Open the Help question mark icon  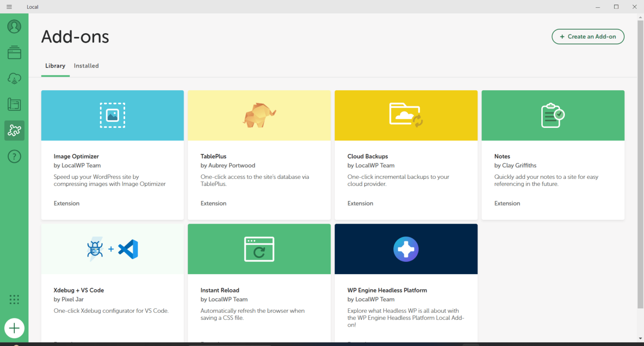[14, 157]
